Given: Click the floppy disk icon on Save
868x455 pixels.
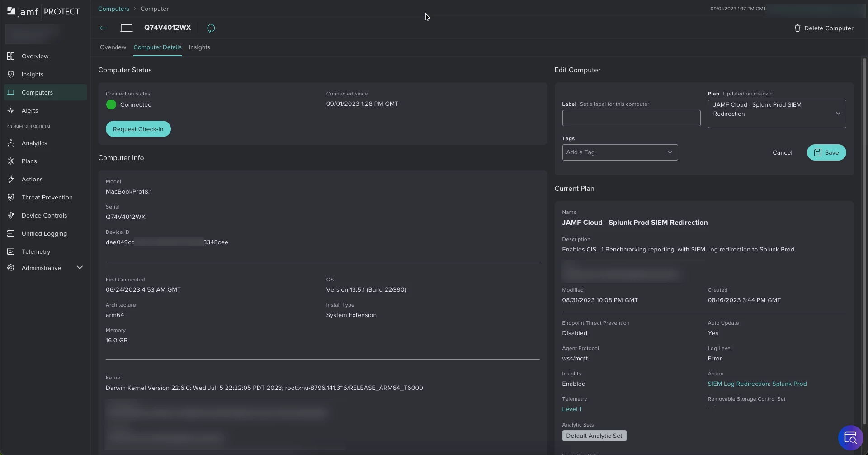Looking at the screenshot, I should click(818, 152).
